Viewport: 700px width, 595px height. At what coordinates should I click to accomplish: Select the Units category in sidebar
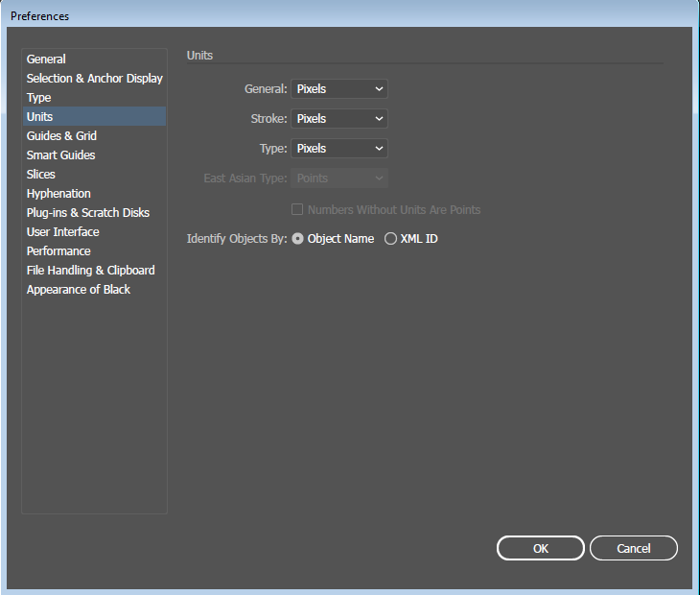94,116
